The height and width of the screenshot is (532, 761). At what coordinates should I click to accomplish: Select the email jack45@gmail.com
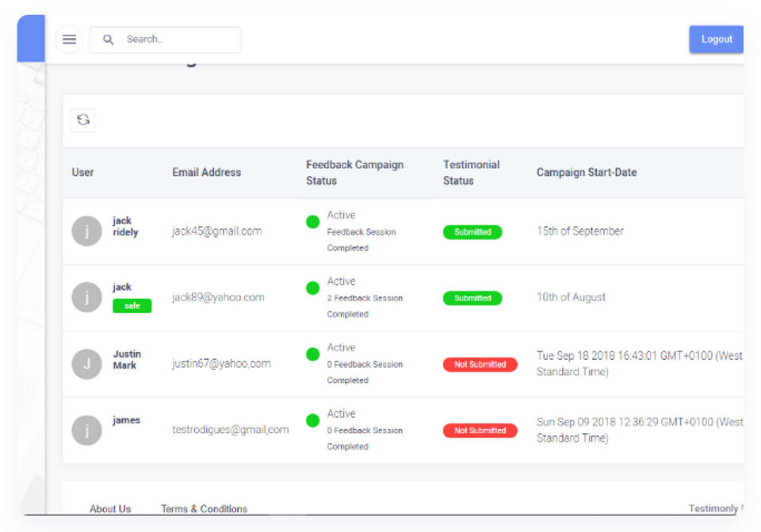[x=217, y=231]
